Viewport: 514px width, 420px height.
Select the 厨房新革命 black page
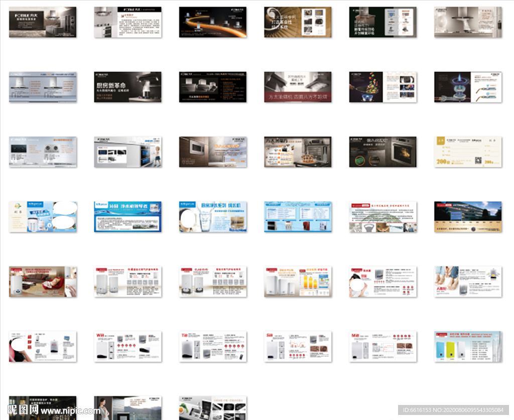(128, 87)
